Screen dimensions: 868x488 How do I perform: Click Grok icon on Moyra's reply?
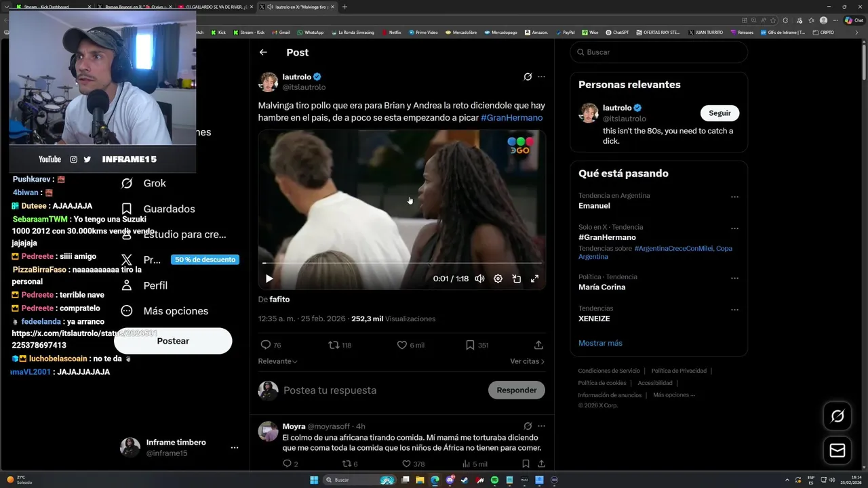[x=528, y=426]
